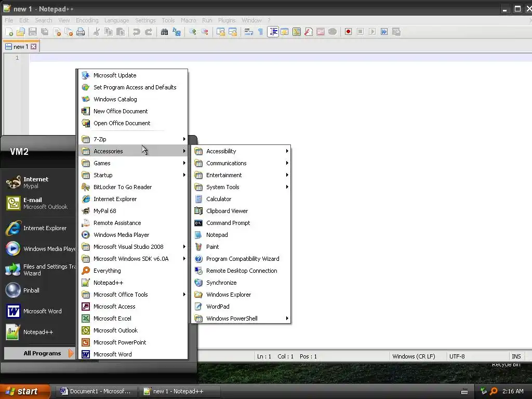Viewport: 532px width, 399px height.
Task: Open Notepad in Accessories submenu
Action: coord(241,235)
